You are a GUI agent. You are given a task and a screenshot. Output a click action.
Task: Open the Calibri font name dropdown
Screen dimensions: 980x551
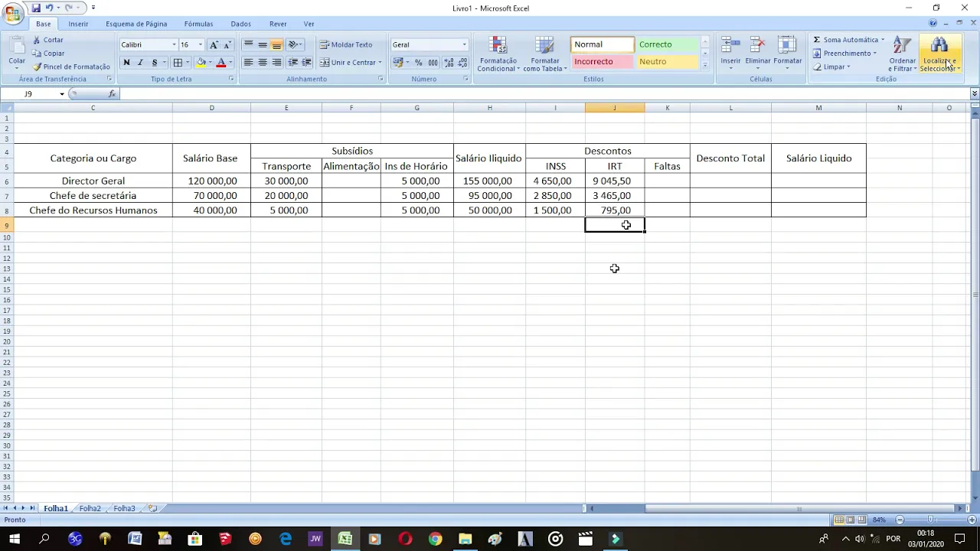click(174, 45)
